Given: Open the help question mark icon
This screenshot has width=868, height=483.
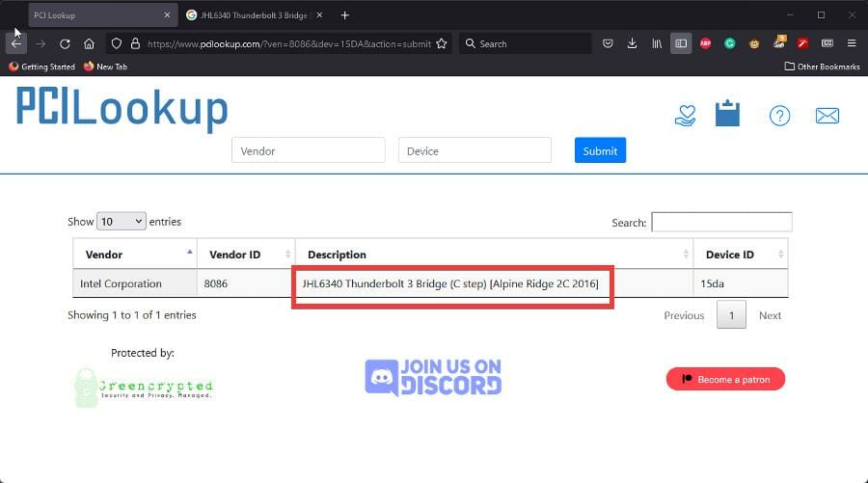Looking at the screenshot, I should [x=779, y=116].
